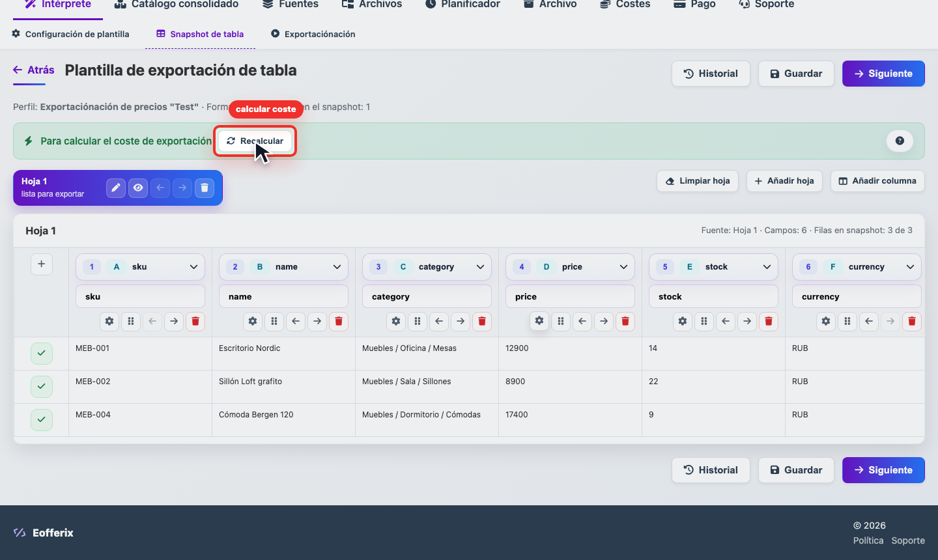The height and width of the screenshot is (560, 938).
Task: Expand the sku column field dropdown
Action: point(140,267)
